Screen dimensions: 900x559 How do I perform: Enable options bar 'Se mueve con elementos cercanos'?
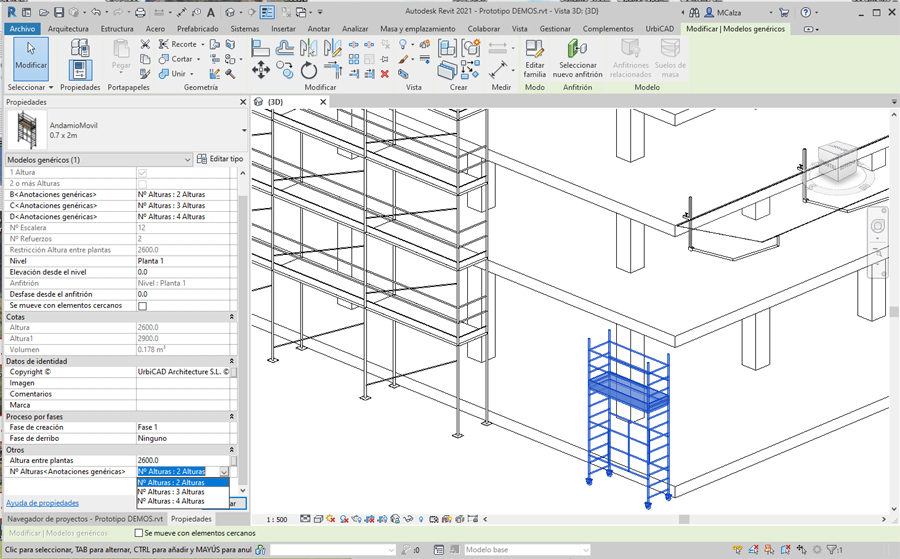[139, 533]
